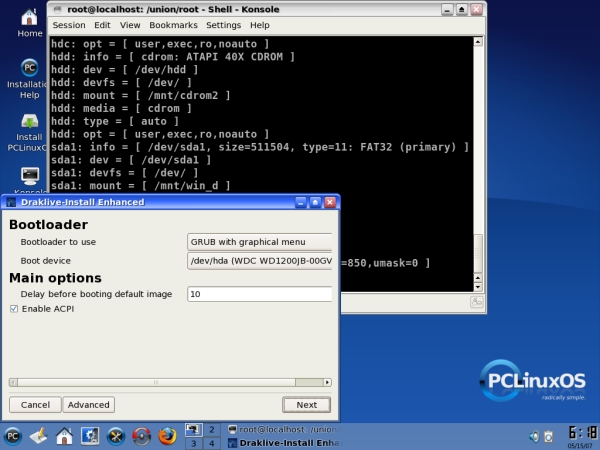The image size is (600, 450).
Task: Open the Settings menu in Konsole
Action: [223, 25]
